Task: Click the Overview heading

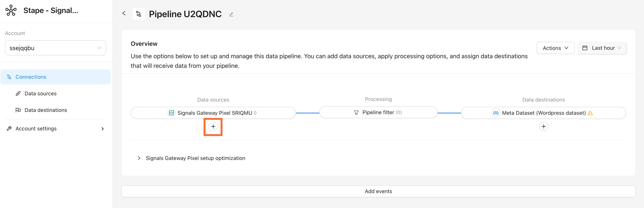Action: [144, 44]
